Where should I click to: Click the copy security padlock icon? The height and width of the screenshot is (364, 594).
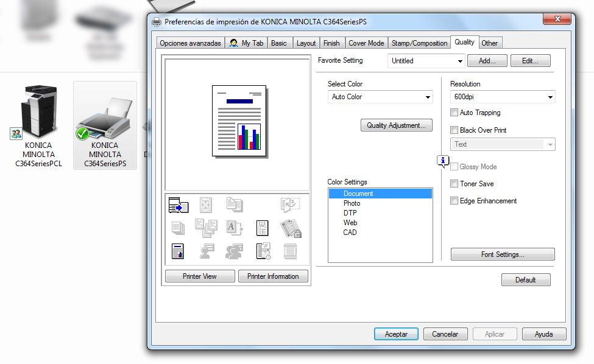(291, 228)
